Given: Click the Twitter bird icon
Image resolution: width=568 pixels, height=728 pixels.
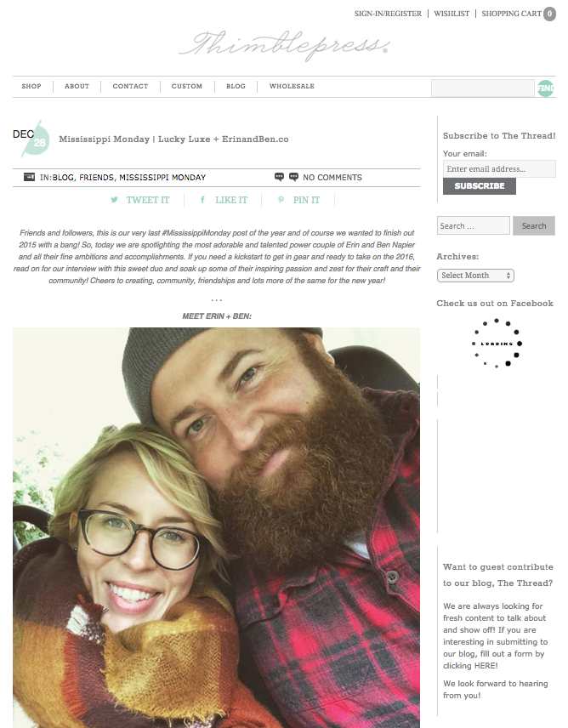Looking at the screenshot, I should click(x=114, y=200).
